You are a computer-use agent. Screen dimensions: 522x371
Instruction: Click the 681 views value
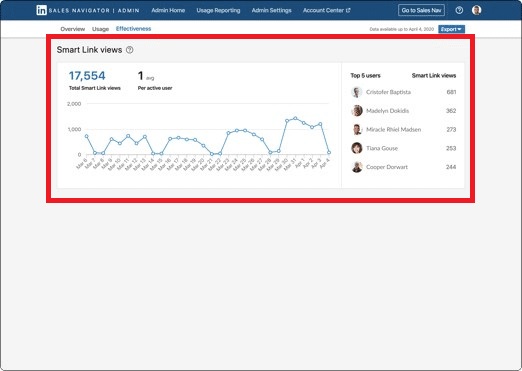coord(451,92)
